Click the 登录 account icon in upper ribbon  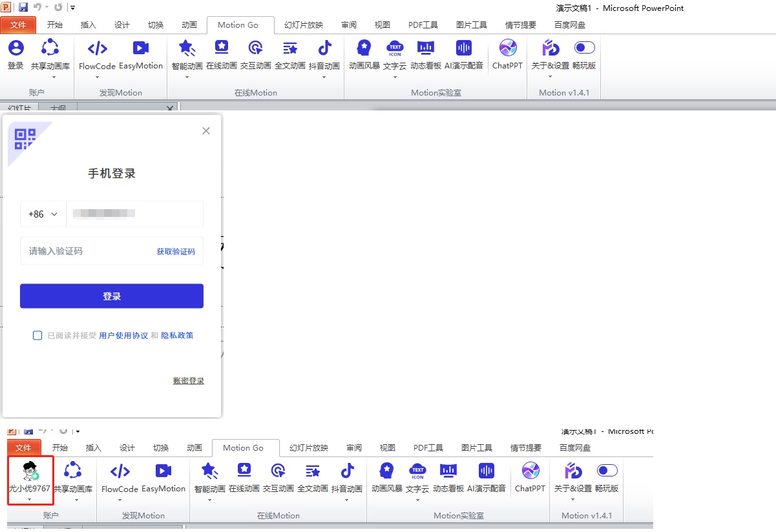click(x=16, y=48)
